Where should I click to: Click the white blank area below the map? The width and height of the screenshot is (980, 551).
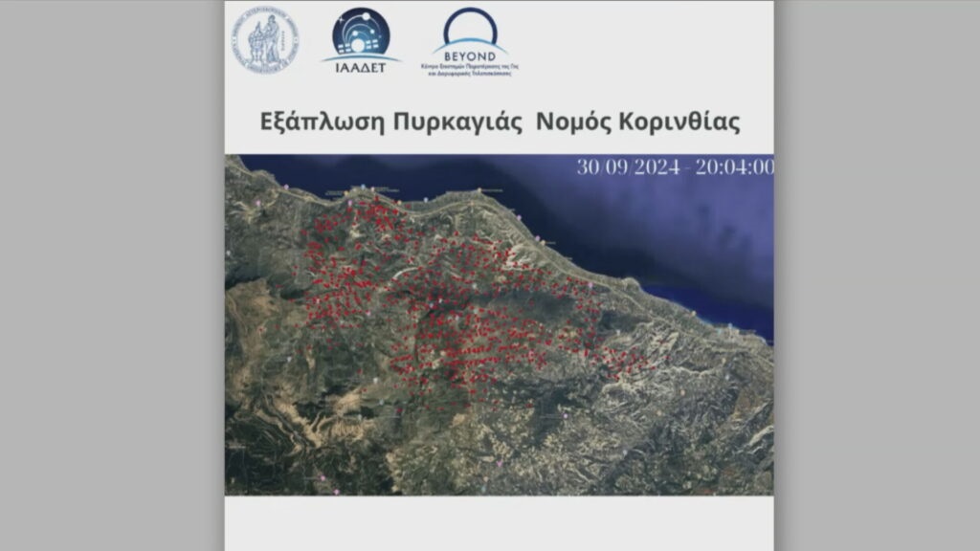tap(498, 522)
